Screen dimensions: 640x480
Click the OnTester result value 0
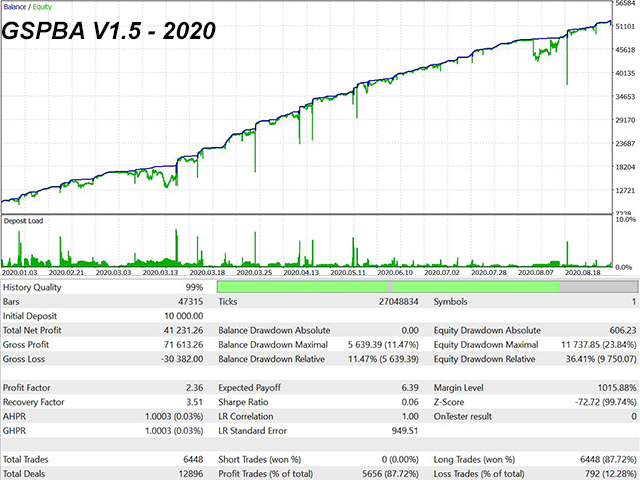(634, 416)
